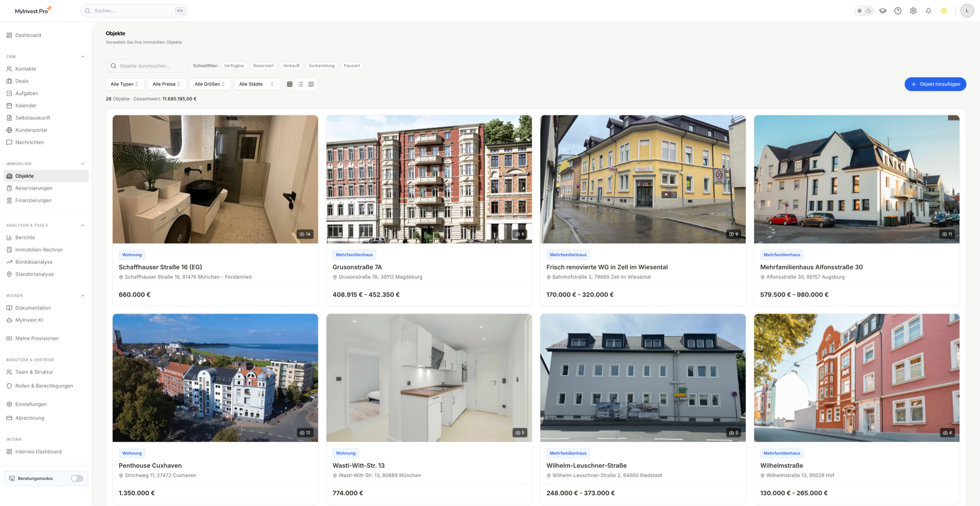Open the Alle Städte dropdown
Screen dimensions: 980x506
(256, 84)
